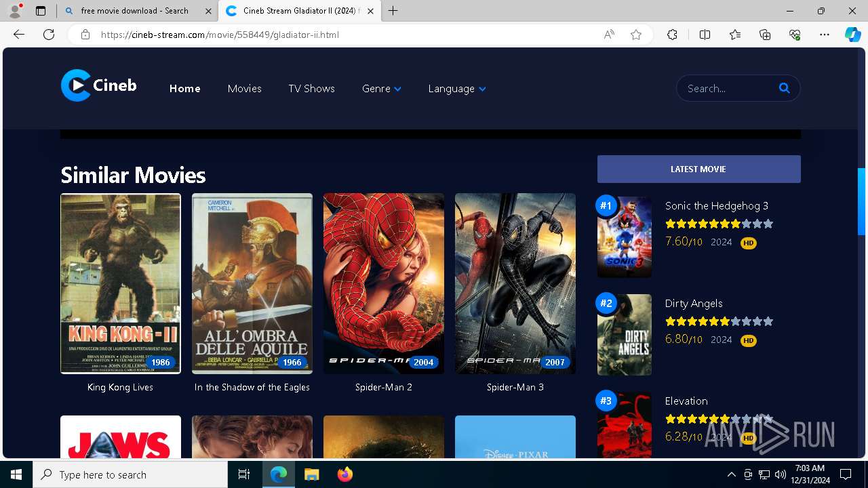The width and height of the screenshot is (868, 488).
Task: Click the Windows taskbar search box
Action: tap(130, 474)
